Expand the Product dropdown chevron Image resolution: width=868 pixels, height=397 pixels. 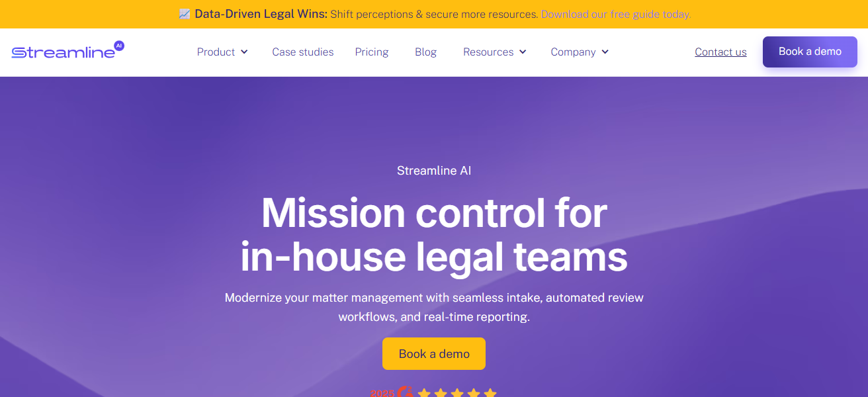244,52
